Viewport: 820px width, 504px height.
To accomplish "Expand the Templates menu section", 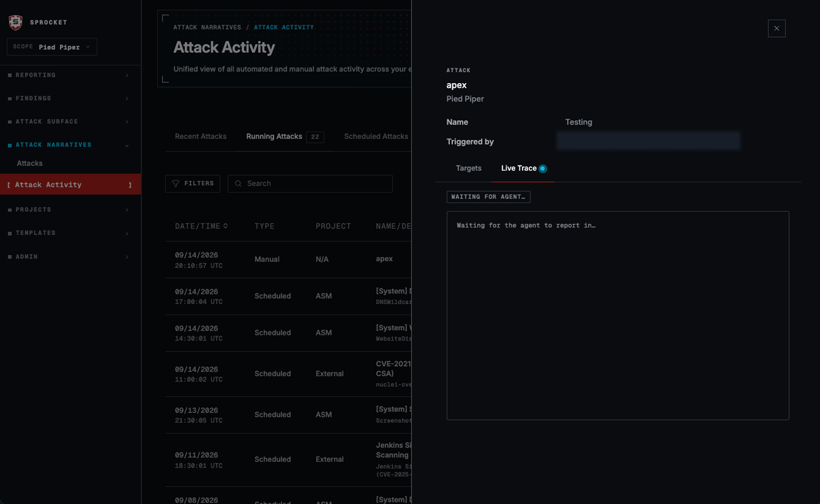I will point(69,233).
